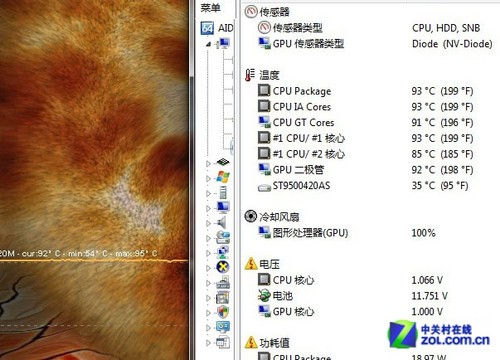This screenshot has height=360, width=500.
Task: Open the Security shield icon node
Action: click(223, 312)
